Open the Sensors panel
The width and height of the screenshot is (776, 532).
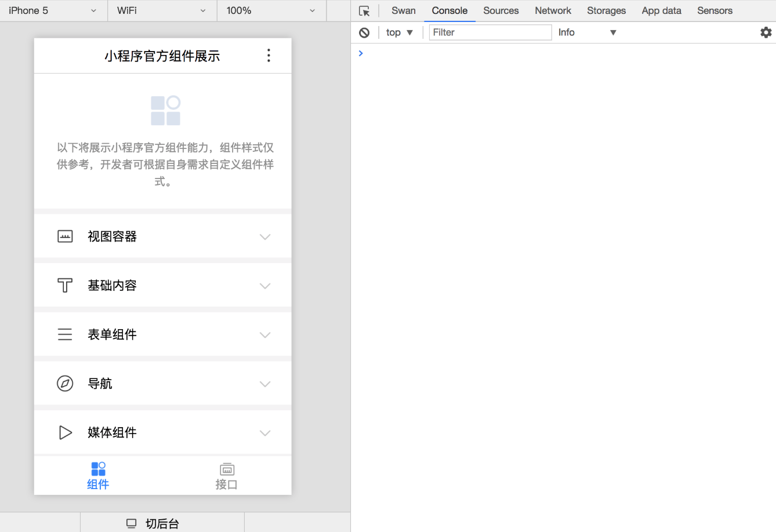(715, 10)
